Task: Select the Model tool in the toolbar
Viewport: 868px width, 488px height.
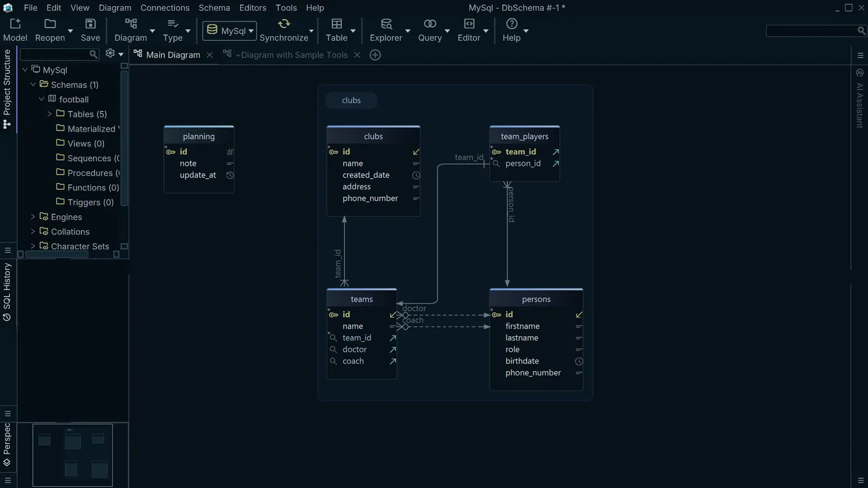Action: tap(14, 28)
